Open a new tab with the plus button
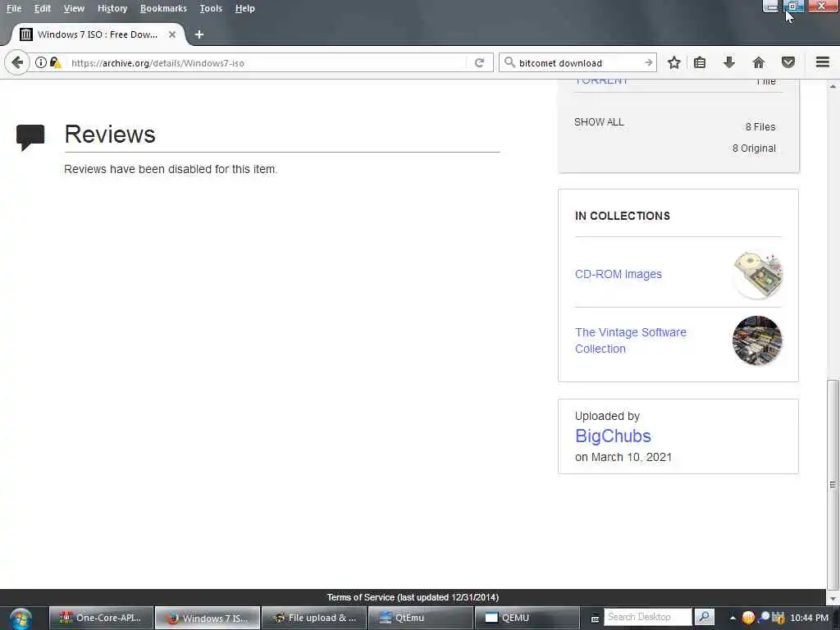Image resolution: width=840 pixels, height=630 pixels. point(199,34)
